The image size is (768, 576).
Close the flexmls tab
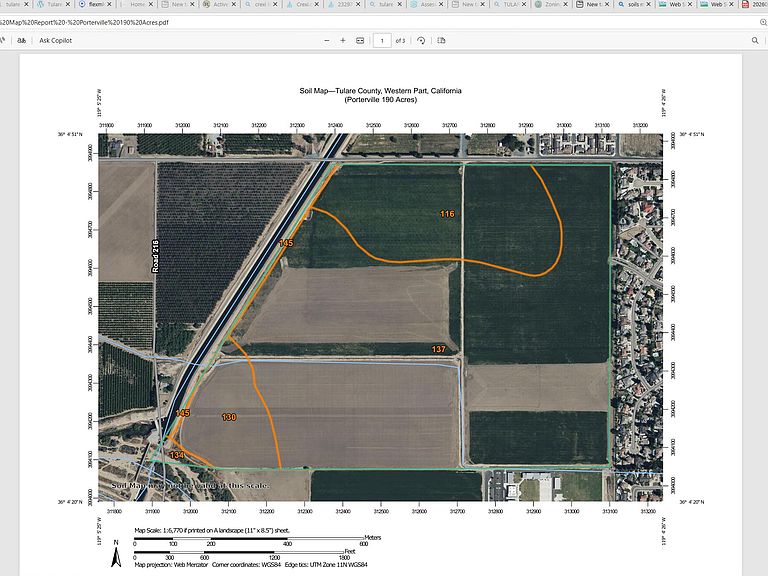pyautogui.click(x=109, y=4)
